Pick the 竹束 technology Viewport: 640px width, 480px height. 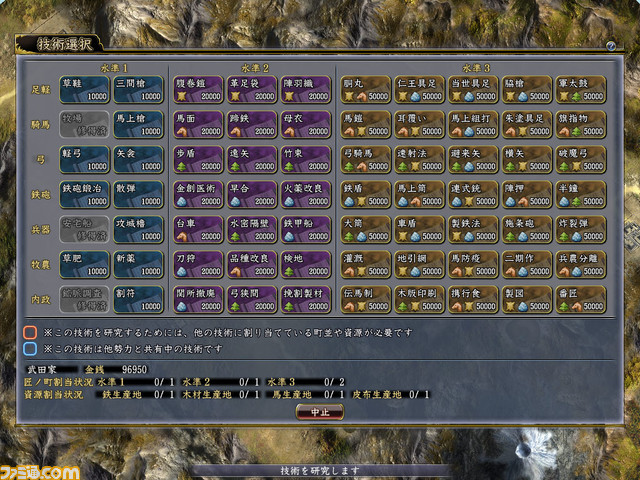coord(306,160)
